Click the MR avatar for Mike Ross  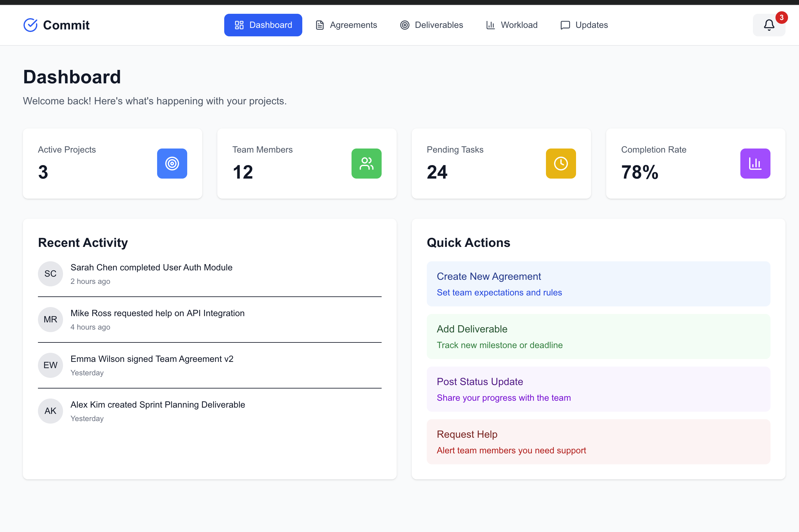(50, 320)
